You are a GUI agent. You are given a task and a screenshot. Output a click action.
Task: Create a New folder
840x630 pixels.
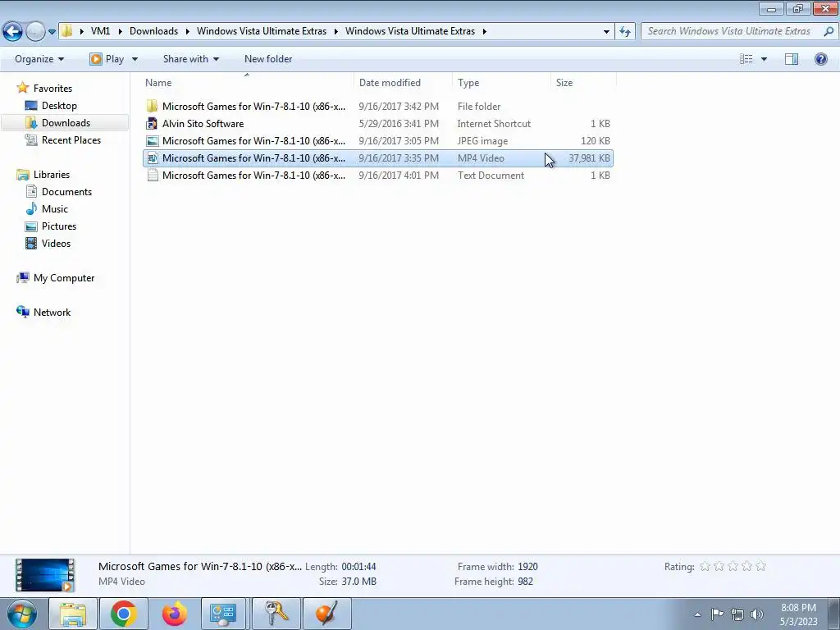pyautogui.click(x=268, y=59)
